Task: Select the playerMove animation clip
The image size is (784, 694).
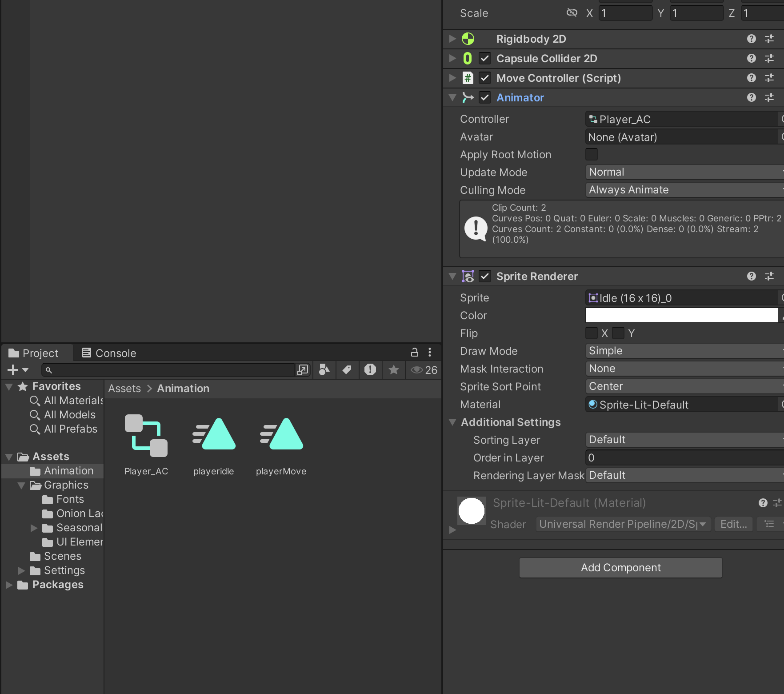Action: [x=281, y=445]
